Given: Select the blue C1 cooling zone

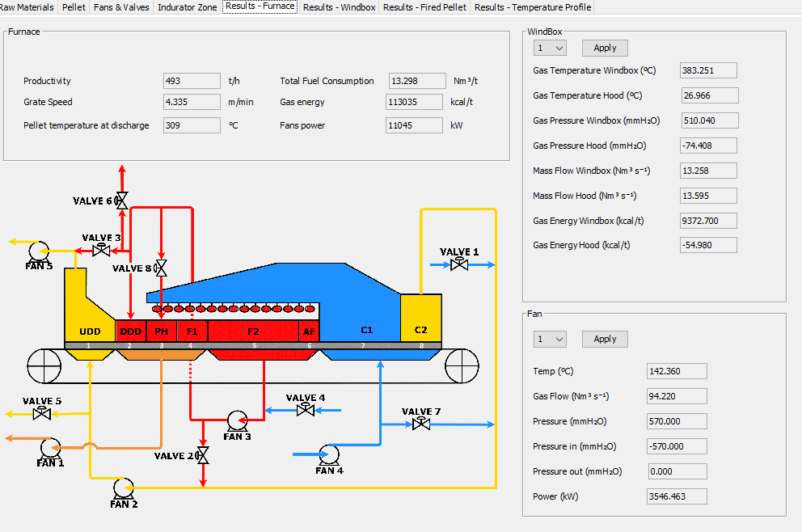Looking at the screenshot, I should pos(366,330).
